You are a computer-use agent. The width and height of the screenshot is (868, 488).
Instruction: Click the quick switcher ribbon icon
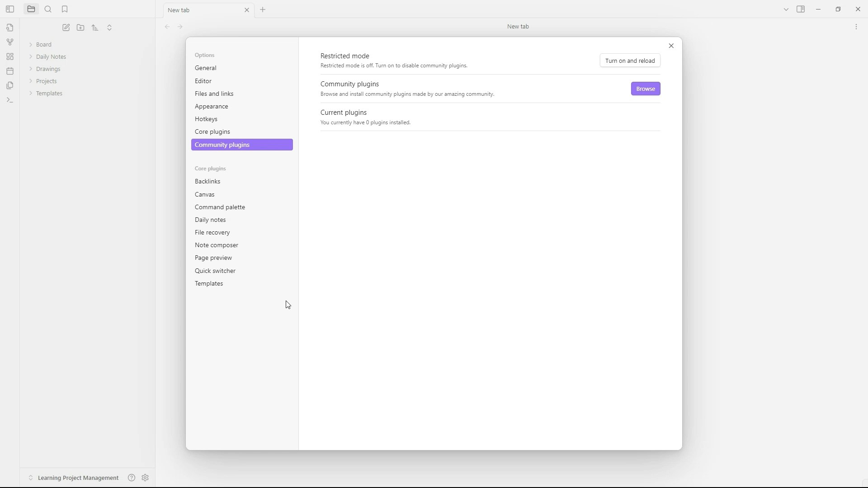[x=10, y=28]
